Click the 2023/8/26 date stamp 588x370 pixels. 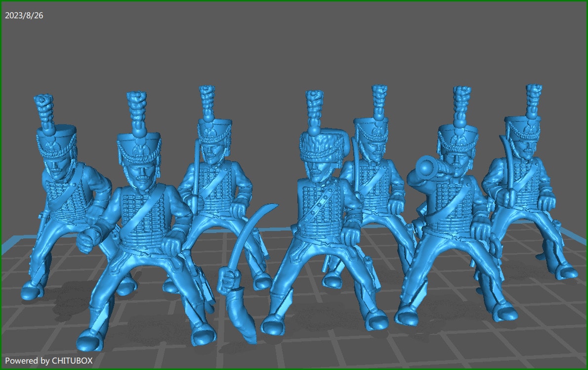point(24,15)
